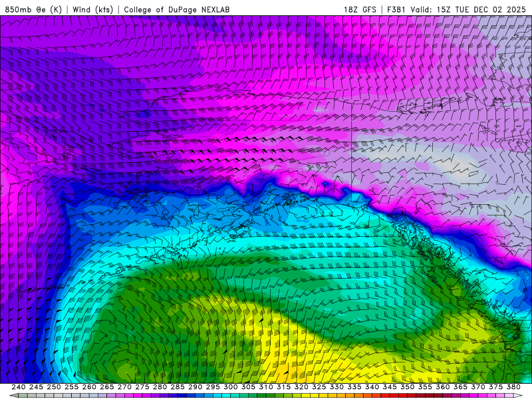Viewport: 532px width, 399px height.
Task: Click the '18Z GFS' model run label
Action: point(360,9)
